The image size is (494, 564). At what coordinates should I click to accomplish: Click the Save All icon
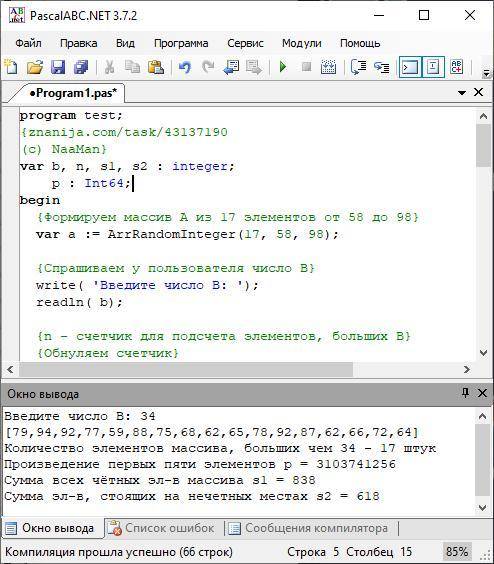(81, 67)
